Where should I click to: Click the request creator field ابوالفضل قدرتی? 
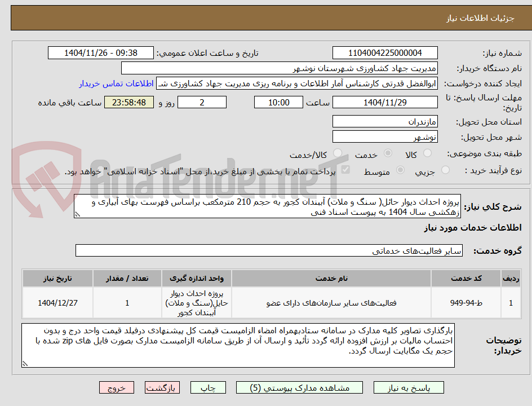pos(297,83)
